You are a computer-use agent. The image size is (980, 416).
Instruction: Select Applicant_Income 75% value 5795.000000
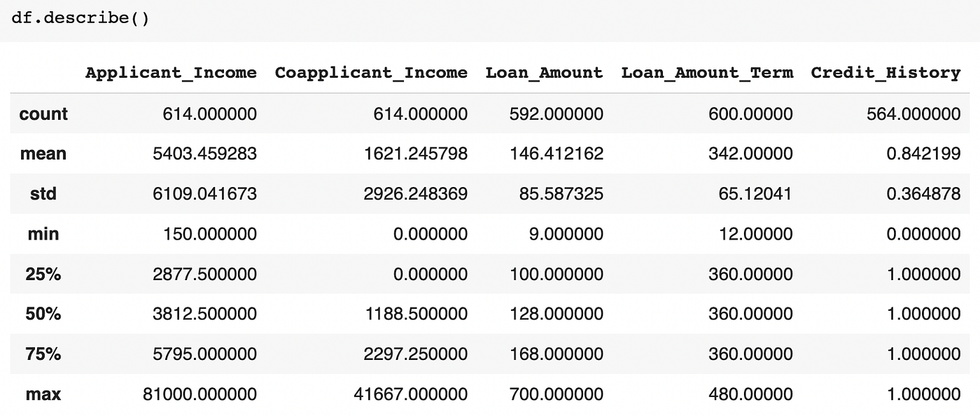tap(204, 354)
